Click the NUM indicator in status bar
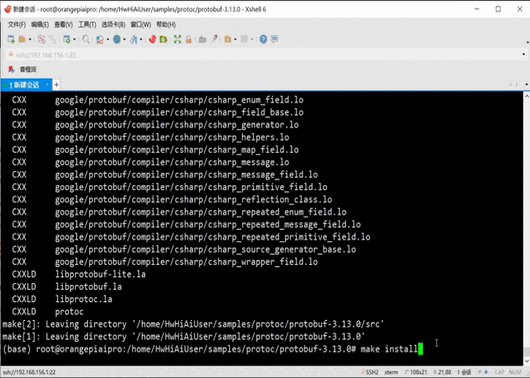This screenshot has width=530, height=378. [515, 372]
